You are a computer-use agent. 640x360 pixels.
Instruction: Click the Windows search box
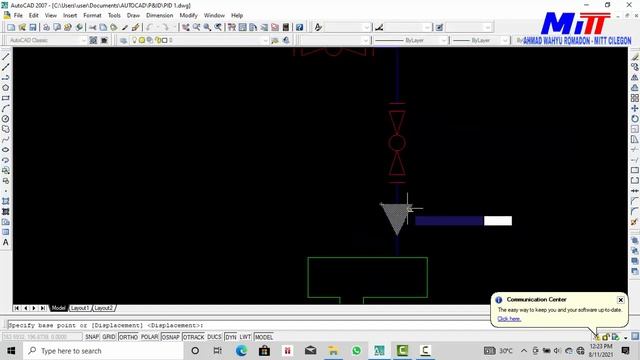pyautogui.click(x=104, y=351)
